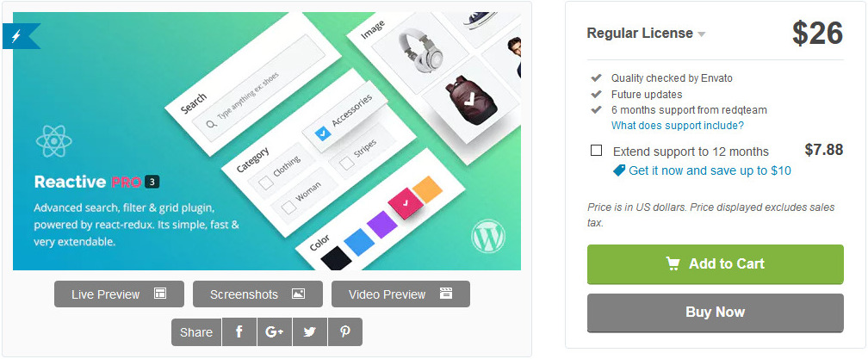The height and width of the screenshot is (359, 868).
Task: Share on Google Plus icon
Action: (275, 332)
